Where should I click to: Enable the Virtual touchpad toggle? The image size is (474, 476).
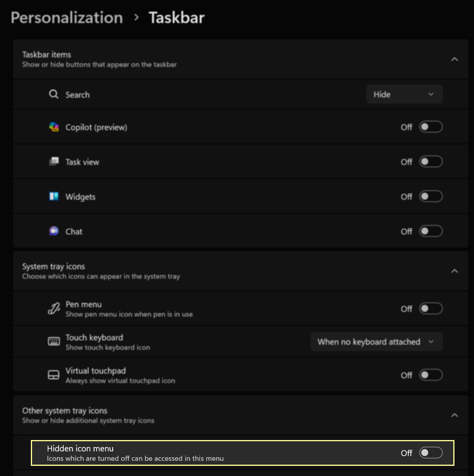pos(431,375)
